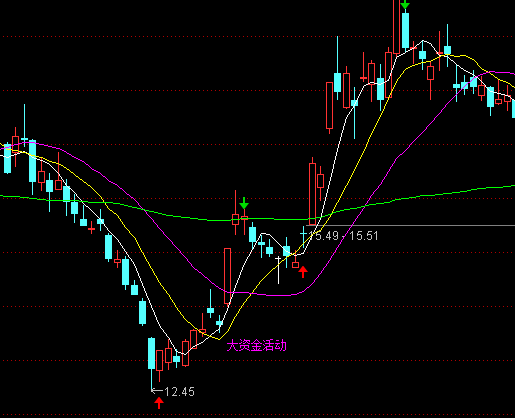
Task: Click the 15.49 - 15.51 gap price label
Action: 344,236
